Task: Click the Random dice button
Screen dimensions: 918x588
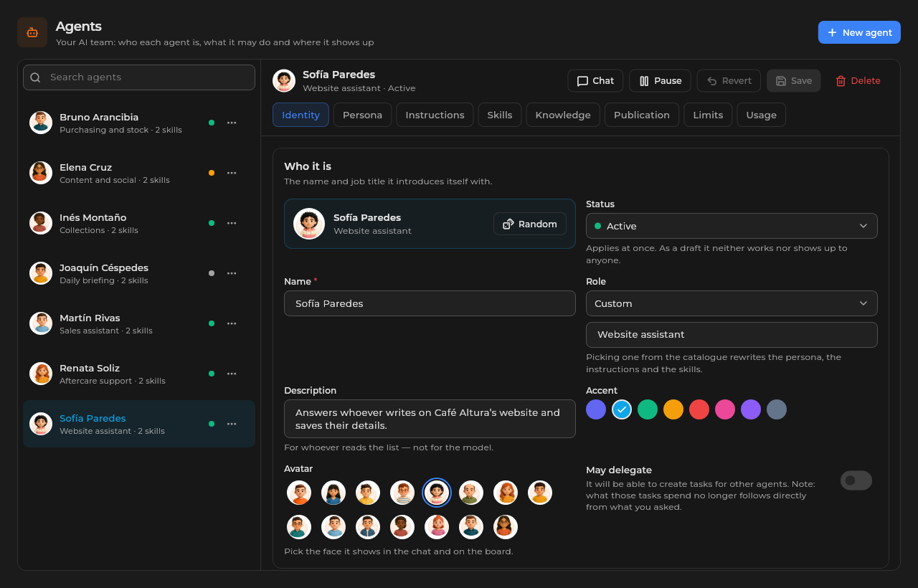Action: click(x=530, y=224)
